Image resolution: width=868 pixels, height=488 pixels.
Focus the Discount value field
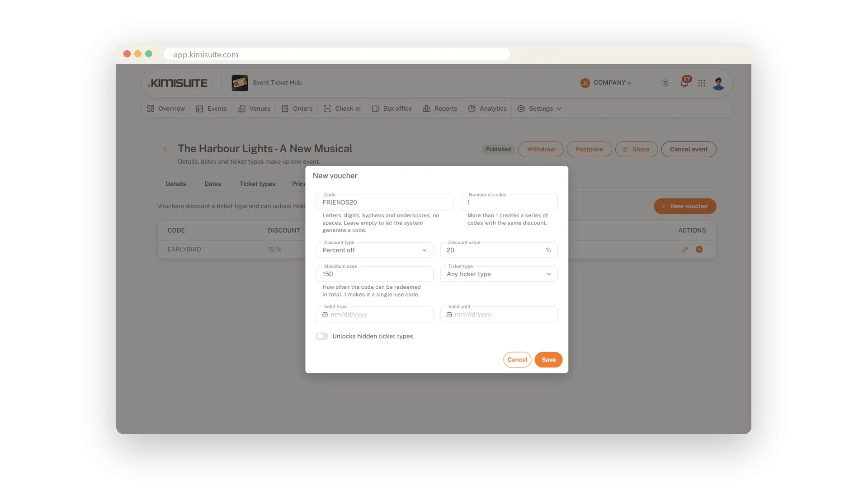(499, 250)
